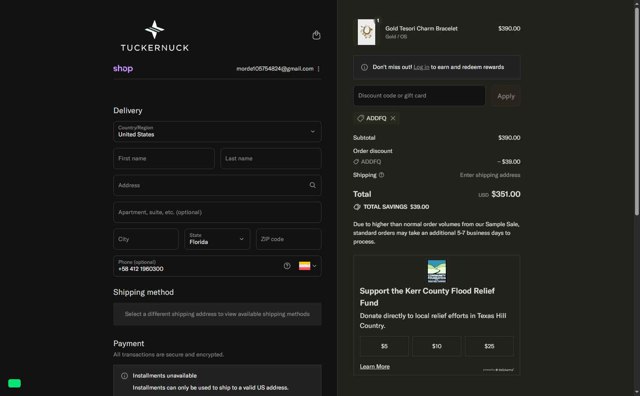Click the Enter shipping address text
The width and height of the screenshot is (640, 396).
(490, 175)
